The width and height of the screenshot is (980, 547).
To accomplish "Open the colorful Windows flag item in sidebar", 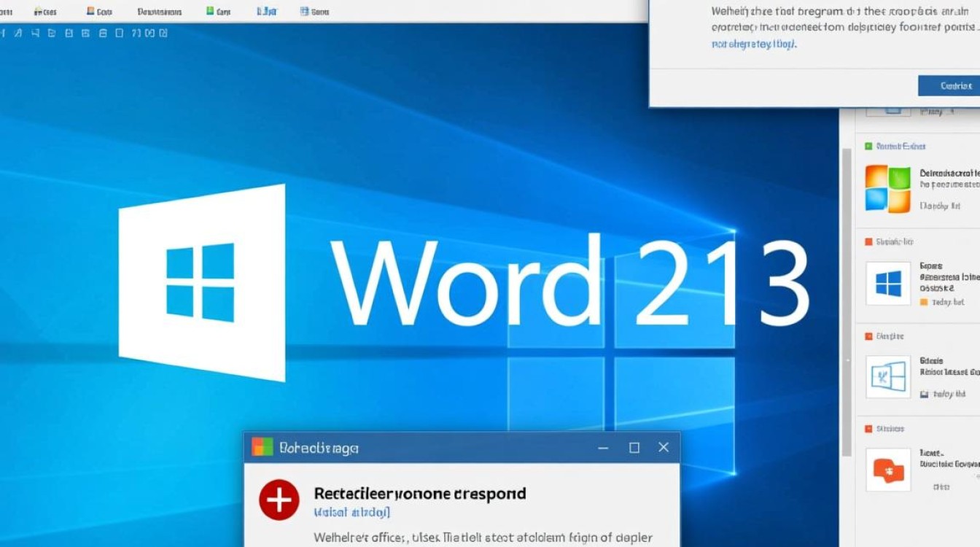I will 887,188.
